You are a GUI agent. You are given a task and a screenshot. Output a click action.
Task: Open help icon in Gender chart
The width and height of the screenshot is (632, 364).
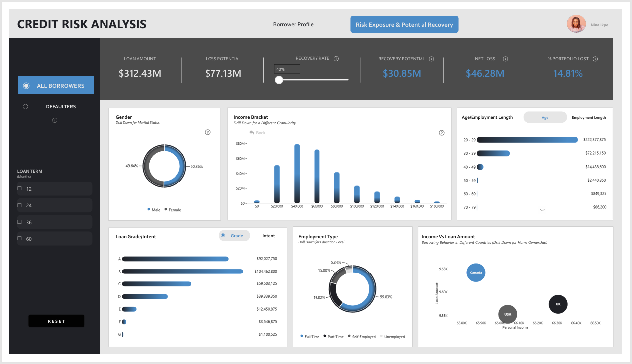pos(208,132)
